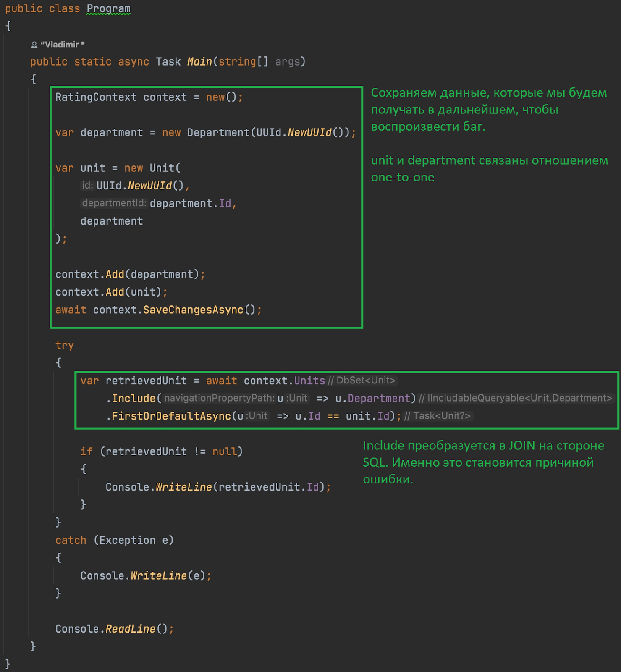Click "WriteLine" in Console.WriteLine(e)
621x672 pixels.
click(x=159, y=576)
